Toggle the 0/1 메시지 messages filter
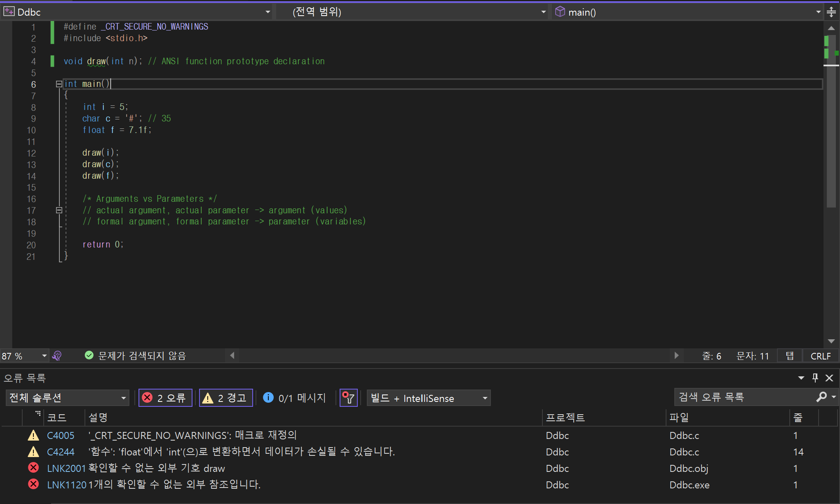The width and height of the screenshot is (840, 504). (x=295, y=398)
